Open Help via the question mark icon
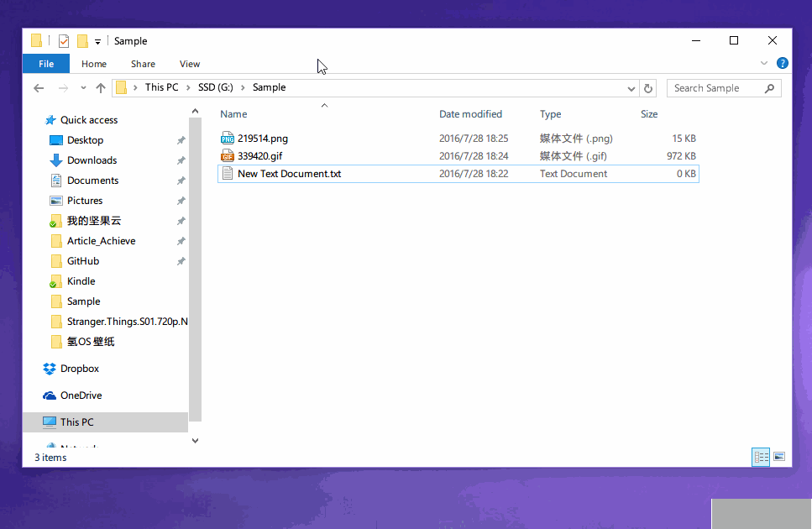Screen dimensions: 812x529 click(x=782, y=63)
